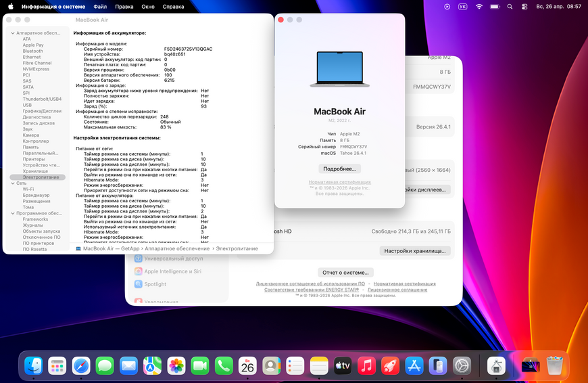Click the Настройки хранилища... button

tap(415, 251)
